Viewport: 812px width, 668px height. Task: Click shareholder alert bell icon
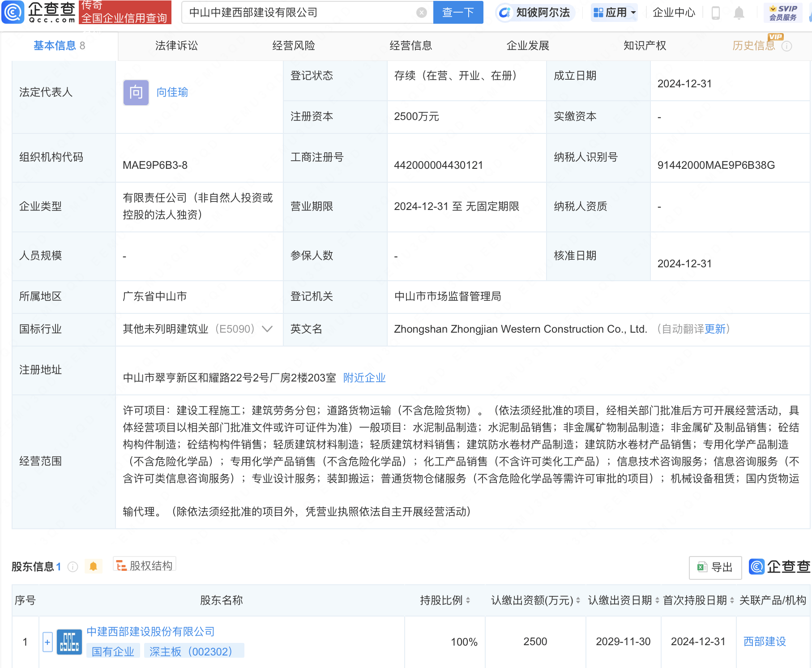(93, 566)
